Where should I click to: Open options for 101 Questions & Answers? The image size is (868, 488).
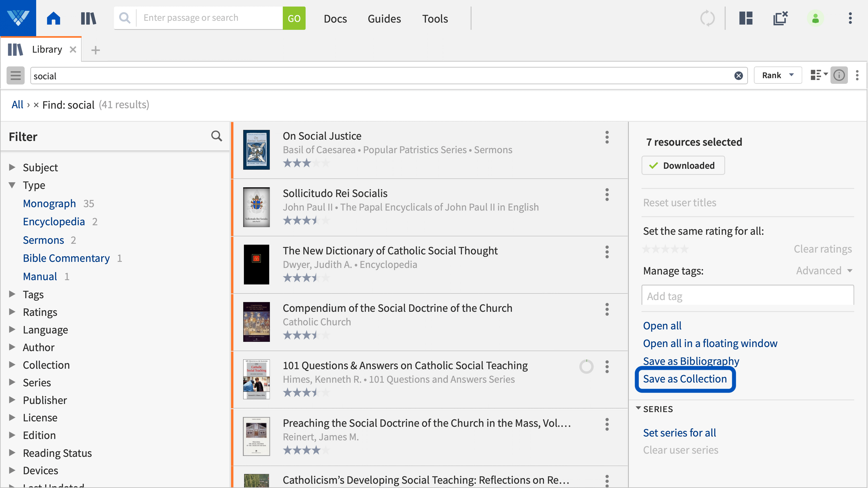607,367
